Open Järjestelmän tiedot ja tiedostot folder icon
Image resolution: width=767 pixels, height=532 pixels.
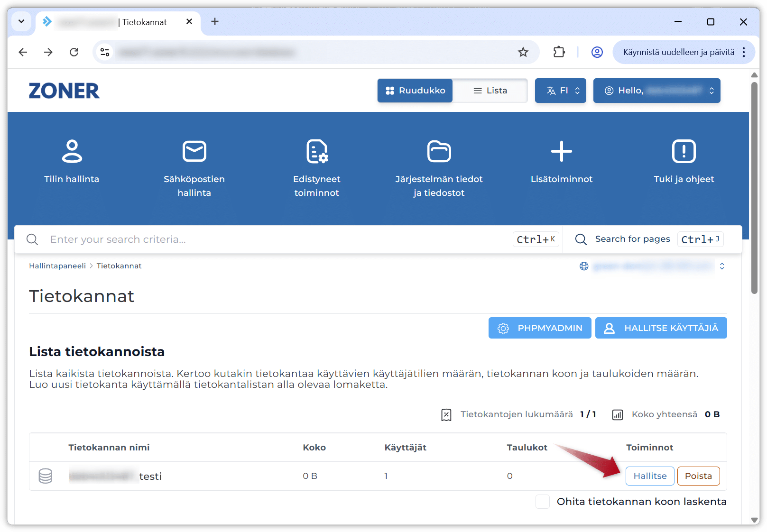click(x=439, y=151)
